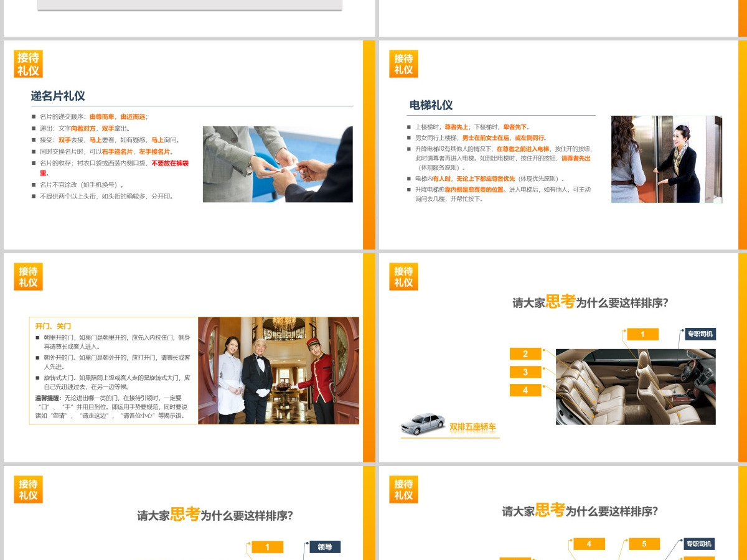747x560 pixels.
Task: Select the hotel doorman photo
Action: click(278, 371)
